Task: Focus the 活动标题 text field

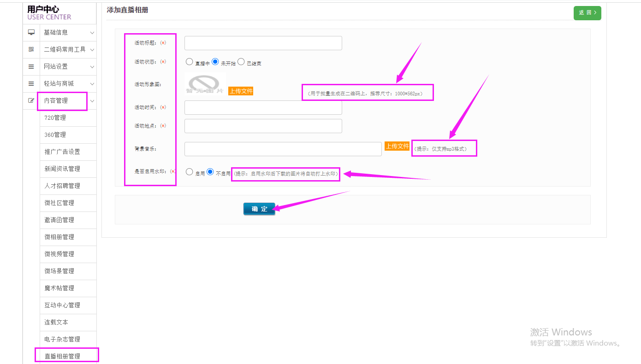Action: click(263, 43)
